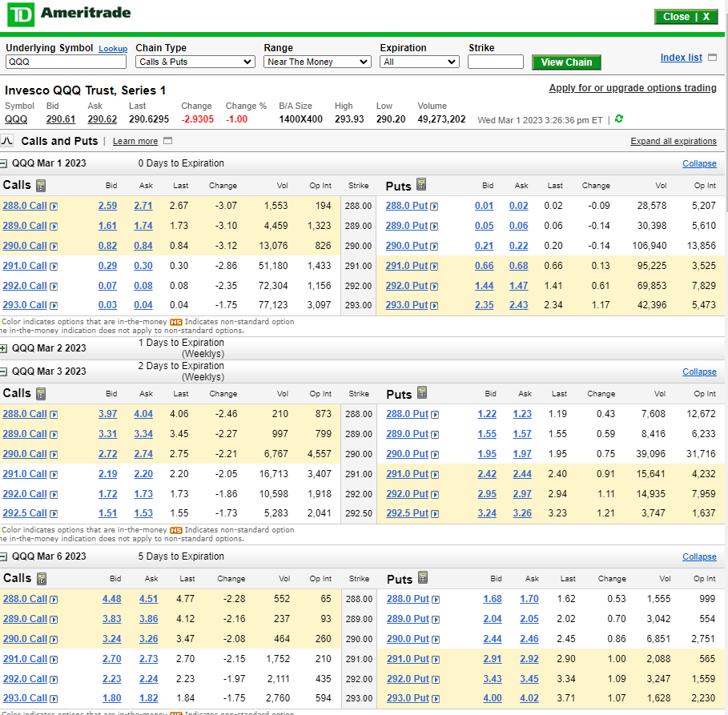The image size is (728, 715).
Task: Click the arrow icon beside 292.5 Call, Mar 3
Action: [x=54, y=514]
